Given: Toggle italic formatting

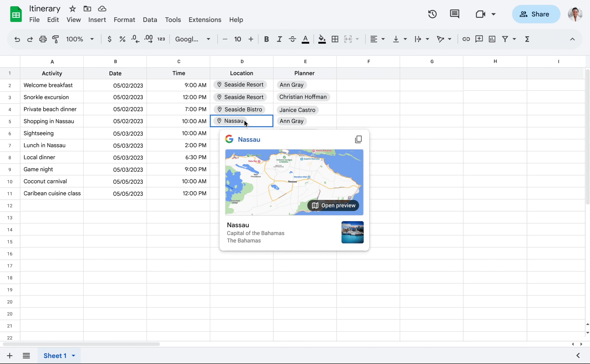Looking at the screenshot, I should [x=279, y=39].
